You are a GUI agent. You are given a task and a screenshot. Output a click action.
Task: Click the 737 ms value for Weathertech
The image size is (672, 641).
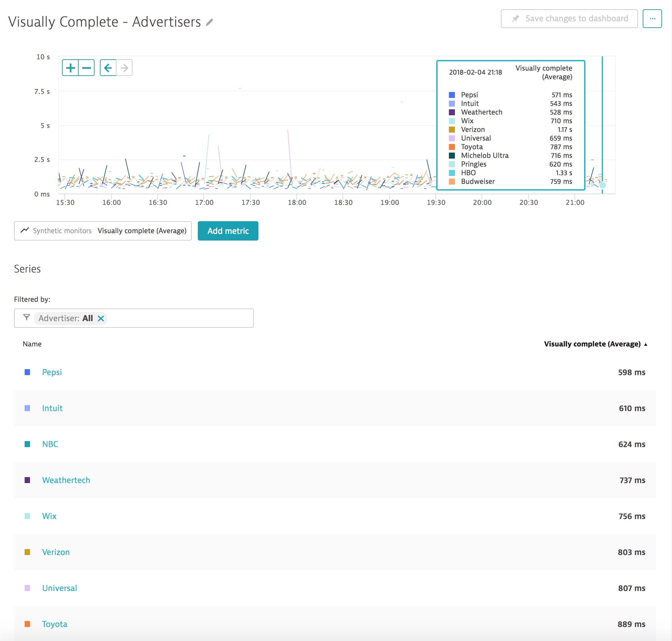[632, 480]
